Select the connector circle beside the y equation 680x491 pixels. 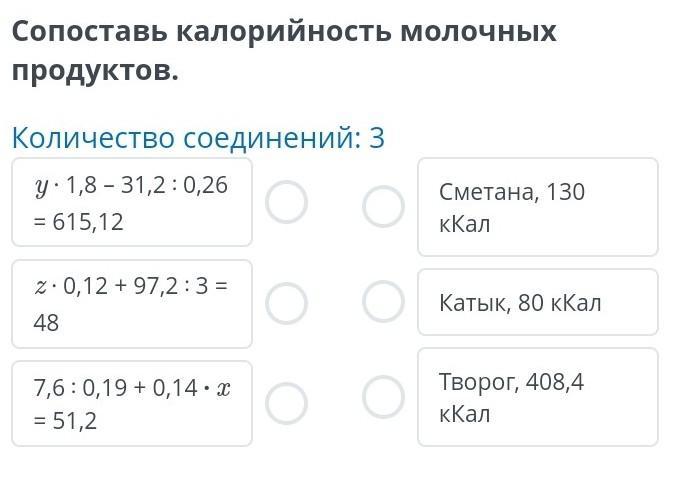click(x=286, y=203)
